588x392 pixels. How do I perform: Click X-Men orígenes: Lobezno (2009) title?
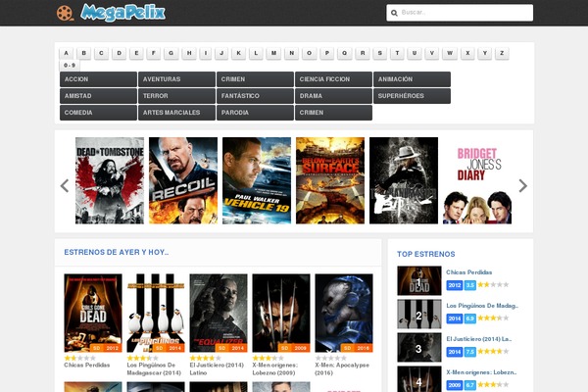tap(274, 368)
